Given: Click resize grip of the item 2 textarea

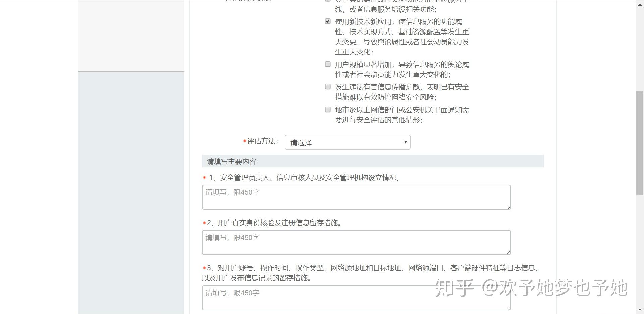Looking at the screenshot, I should [x=508, y=253].
